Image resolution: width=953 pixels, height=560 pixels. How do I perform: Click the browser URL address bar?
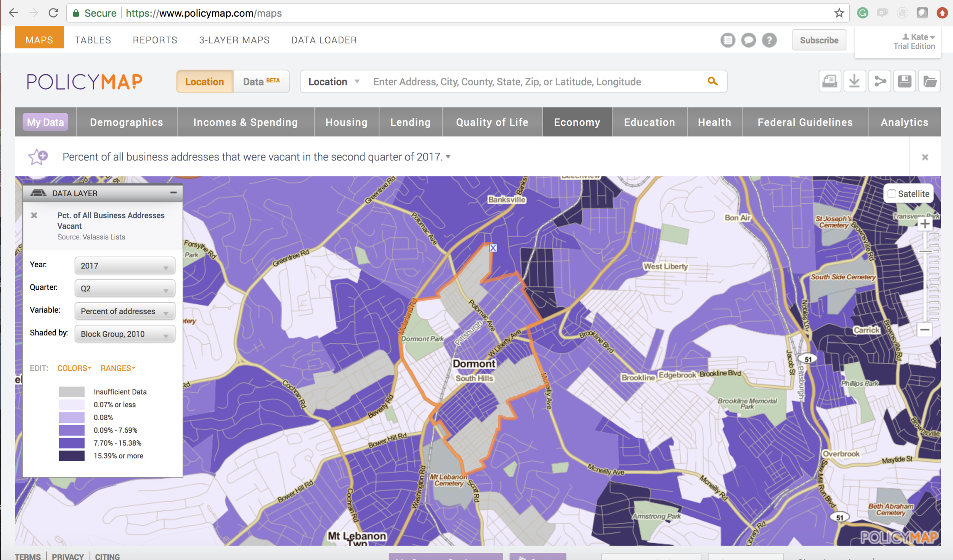click(457, 13)
